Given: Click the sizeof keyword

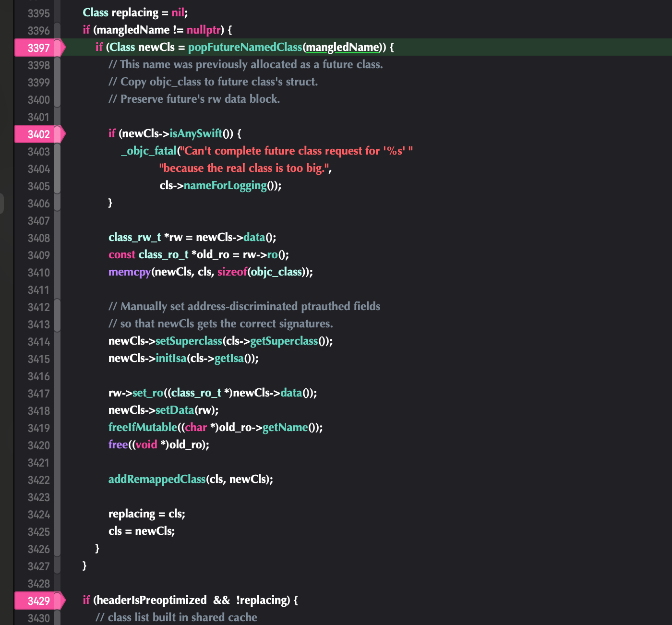Looking at the screenshot, I should (232, 272).
